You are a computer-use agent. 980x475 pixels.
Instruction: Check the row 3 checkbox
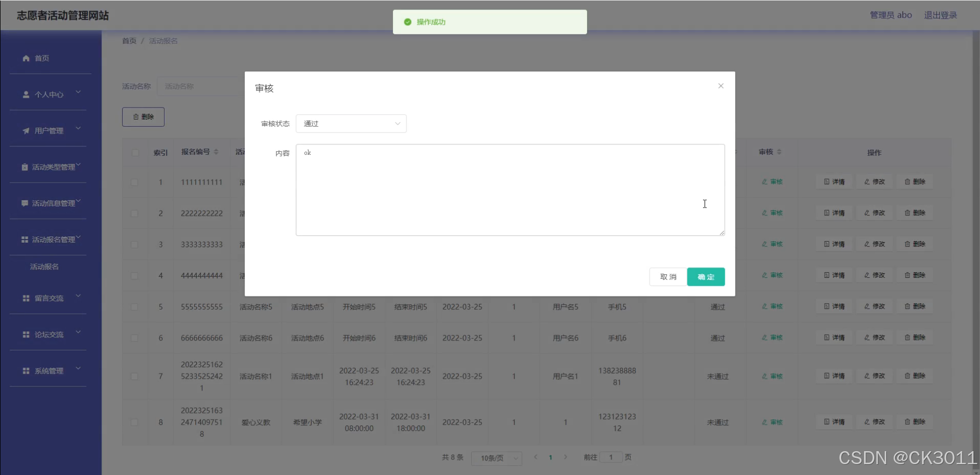point(135,244)
